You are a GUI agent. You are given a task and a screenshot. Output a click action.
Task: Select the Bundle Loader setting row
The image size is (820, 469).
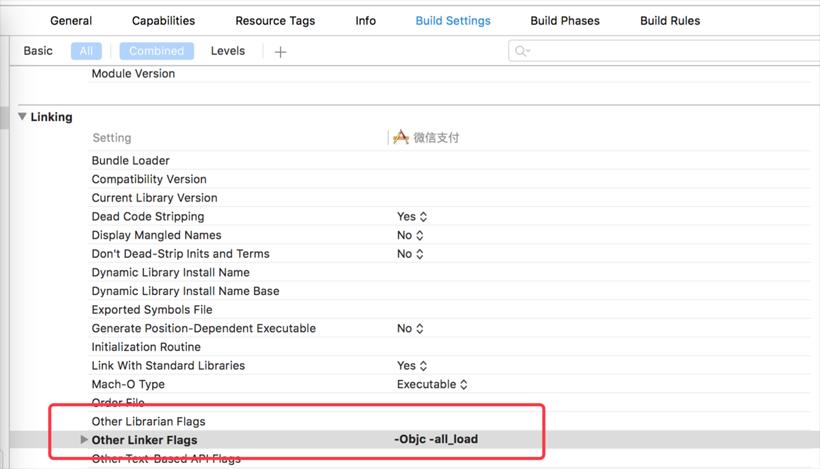(x=131, y=161)
